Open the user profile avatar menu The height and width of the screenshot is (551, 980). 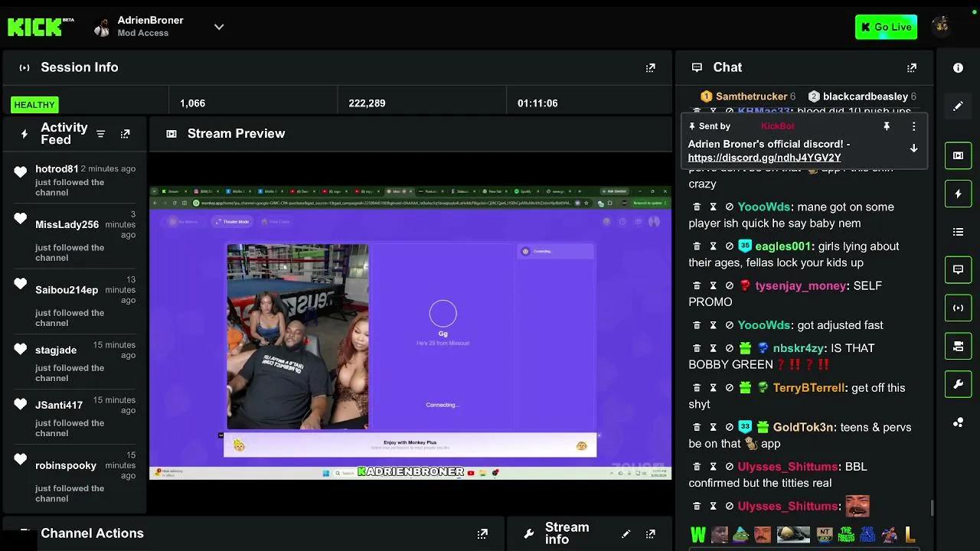pyautogui.click(x=941, y=27)
